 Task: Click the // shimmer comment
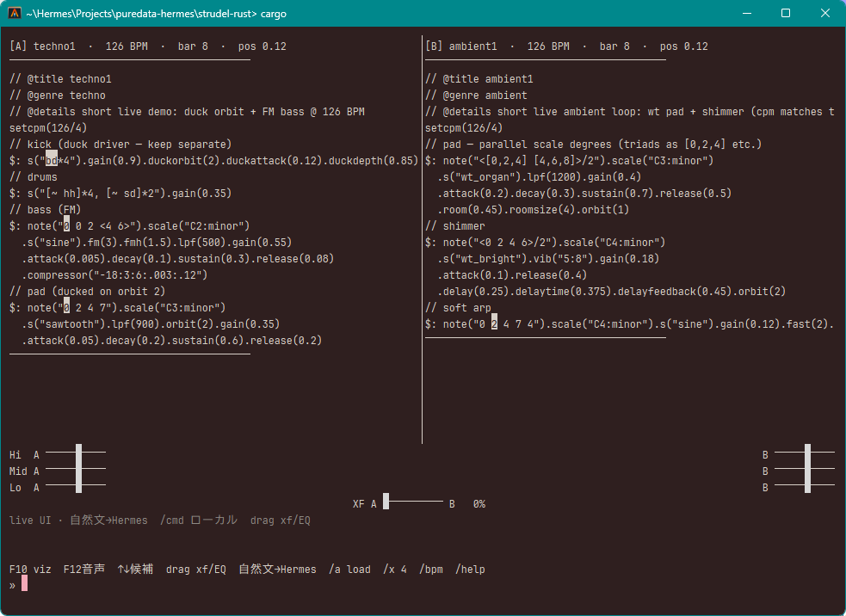click(454, 226)
